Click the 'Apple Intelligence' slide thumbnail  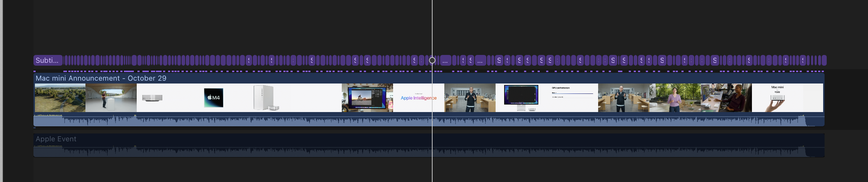coord(419,98)
